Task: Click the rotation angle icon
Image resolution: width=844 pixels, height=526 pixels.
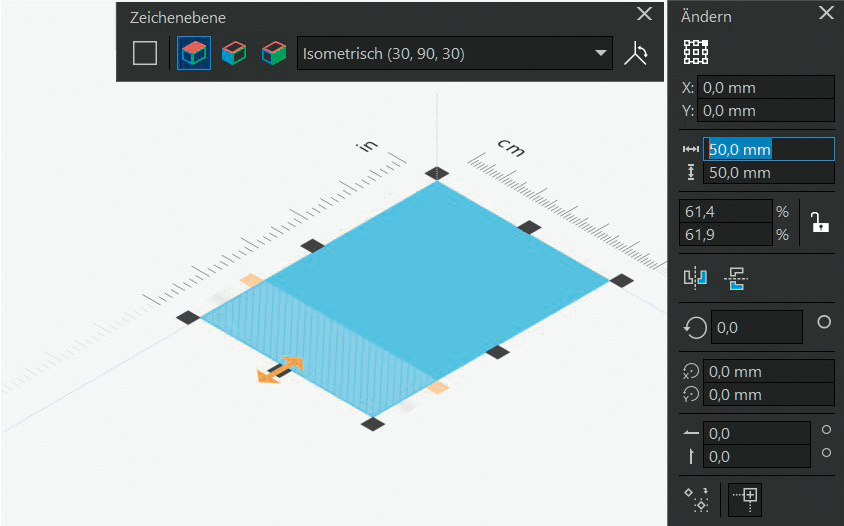Action: (695, 327)
